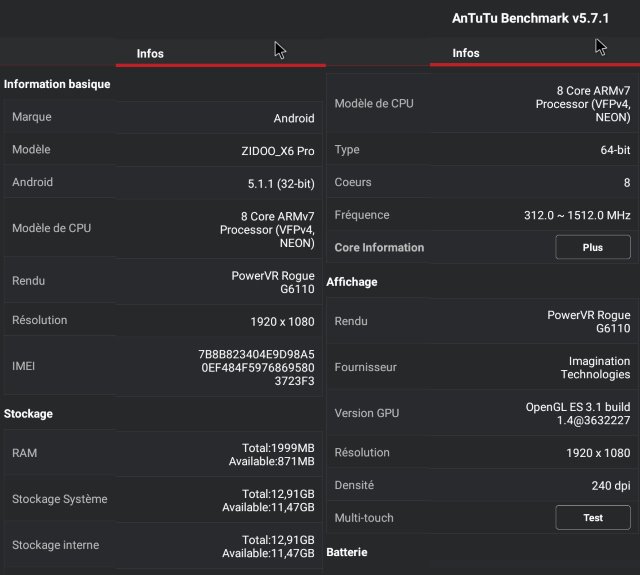Click right panel Résolution value 1920 x 1080

(598, 453)
